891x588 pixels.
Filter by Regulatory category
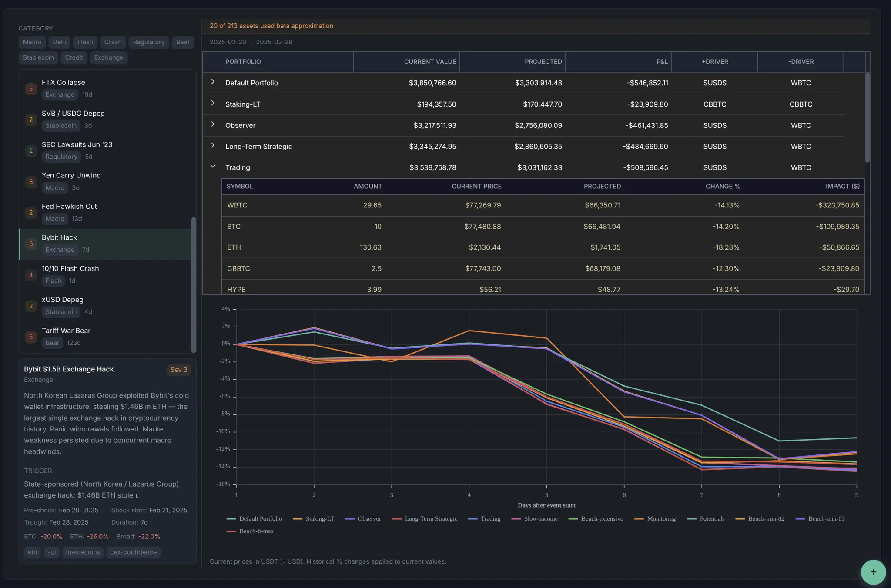click(149, 42)
